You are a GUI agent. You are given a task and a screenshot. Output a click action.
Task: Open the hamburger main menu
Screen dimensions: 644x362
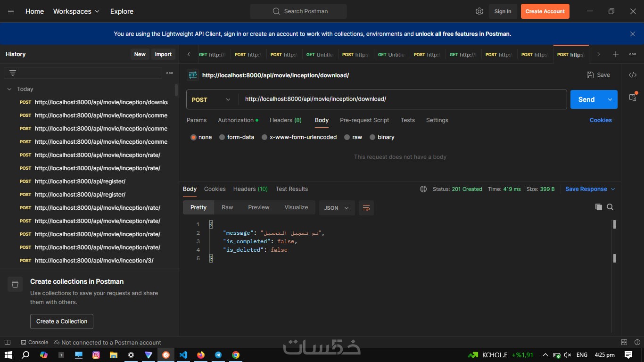[x=11, y=11]
